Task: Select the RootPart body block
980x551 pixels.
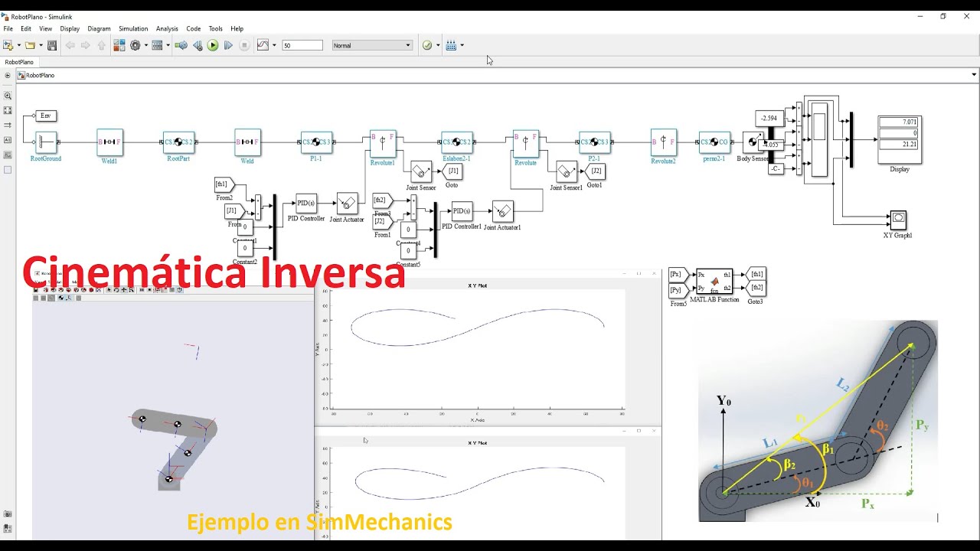Action: point(178,142)
